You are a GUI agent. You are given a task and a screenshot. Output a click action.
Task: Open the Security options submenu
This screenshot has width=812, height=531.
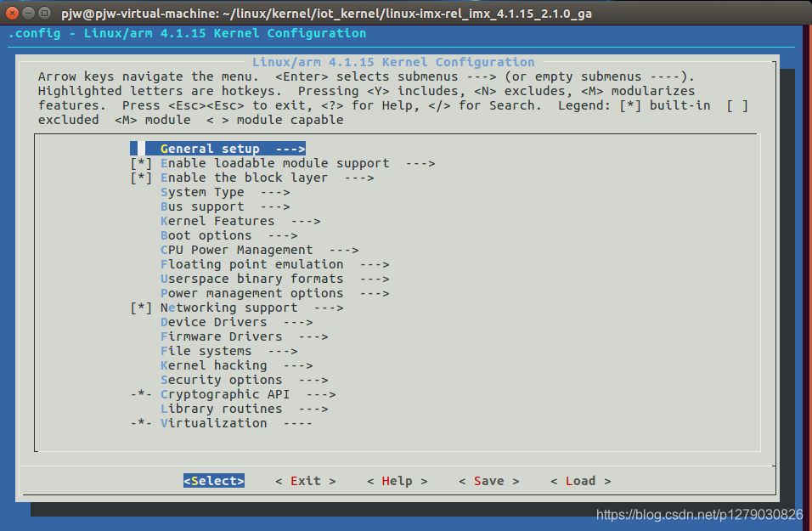[x=244, y=381]
